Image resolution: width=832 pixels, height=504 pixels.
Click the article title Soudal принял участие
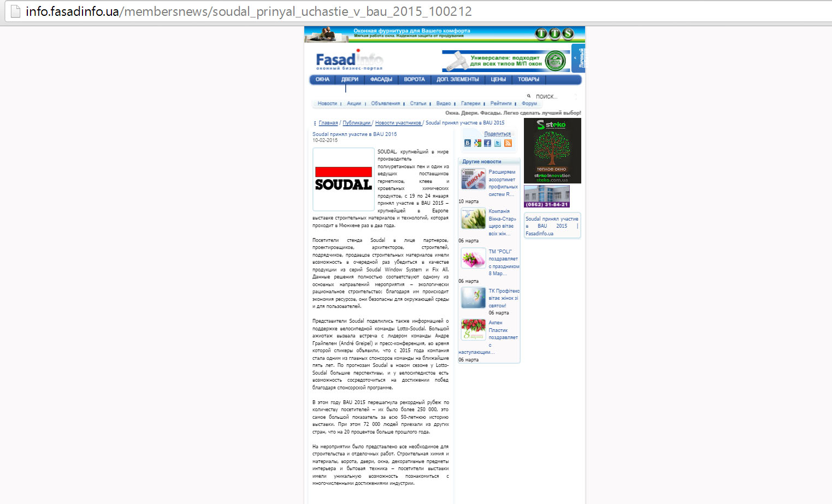355,134
